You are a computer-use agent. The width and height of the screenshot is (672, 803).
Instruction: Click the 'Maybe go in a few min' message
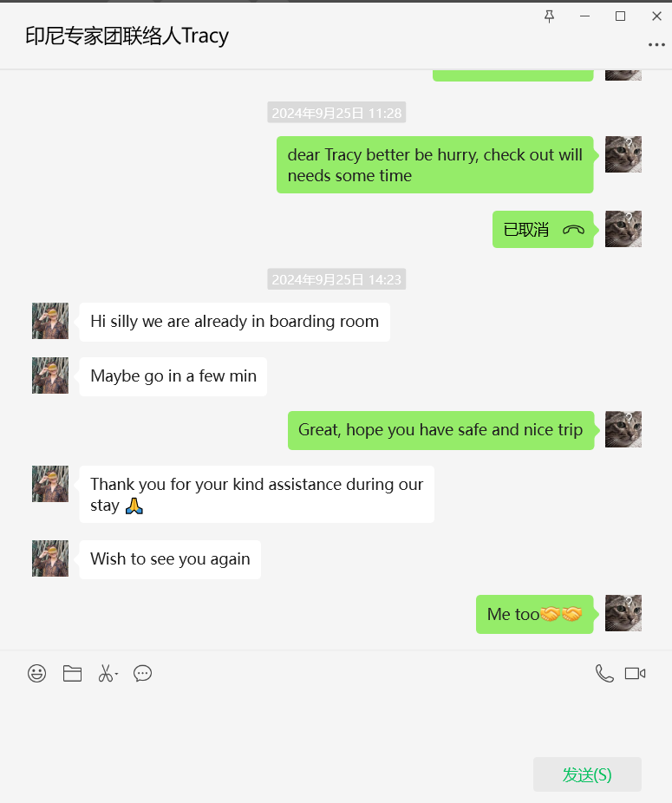click(x=173, y=376)
